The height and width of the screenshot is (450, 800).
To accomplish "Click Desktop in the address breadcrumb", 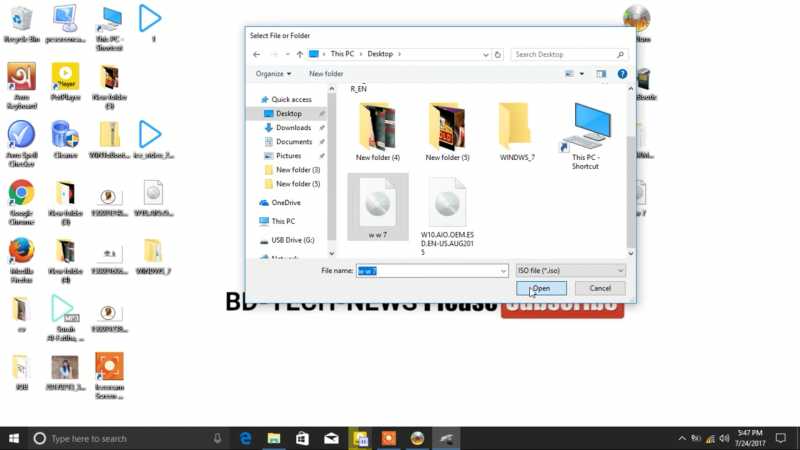I will pyautogui.click(x=380, y=54).
